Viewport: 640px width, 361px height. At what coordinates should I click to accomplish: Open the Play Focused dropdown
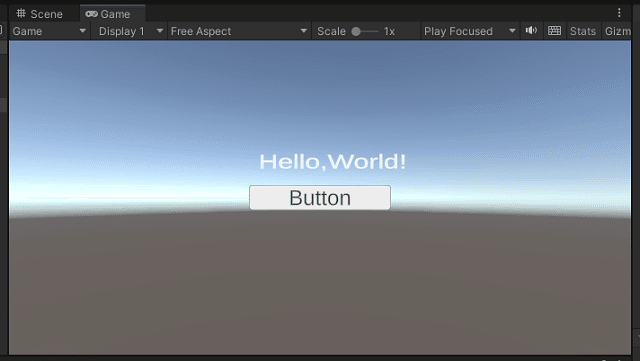tap(469, 31)
